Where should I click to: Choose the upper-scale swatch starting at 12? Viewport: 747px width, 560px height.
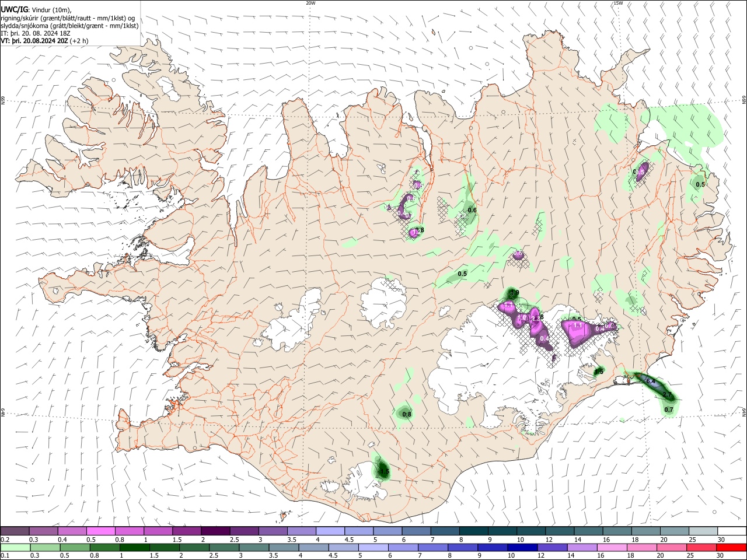559,531
